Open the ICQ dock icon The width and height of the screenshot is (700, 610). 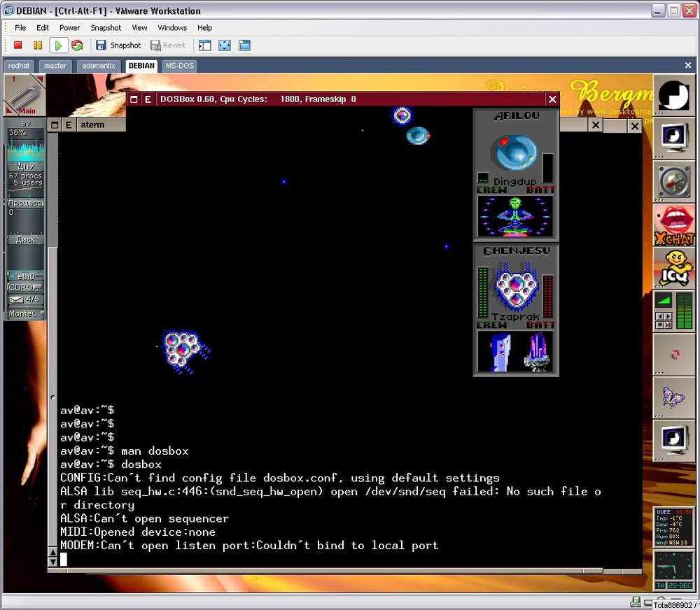point(674,267)
